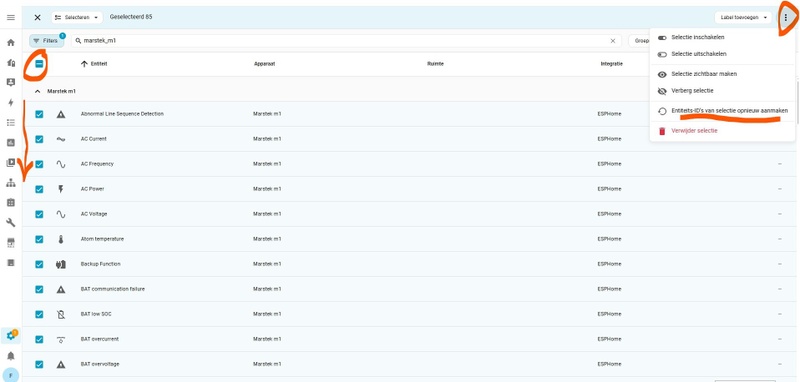Click the Apparaat column header
This screenshot has height=382, width=800.
click(264, 64)
